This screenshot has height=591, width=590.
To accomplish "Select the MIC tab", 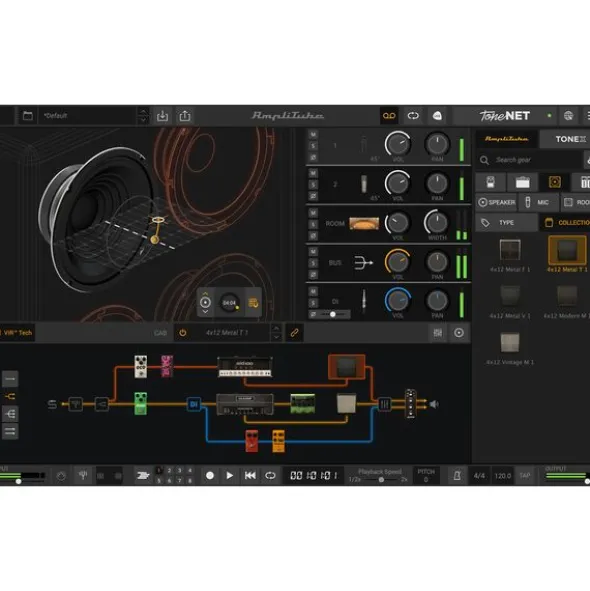I will click(538, 202).
